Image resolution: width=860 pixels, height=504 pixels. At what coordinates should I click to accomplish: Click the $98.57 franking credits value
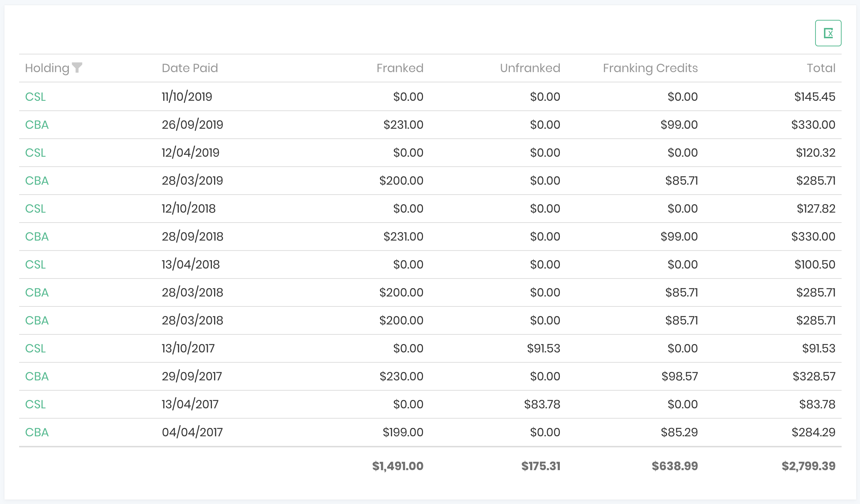679,376
